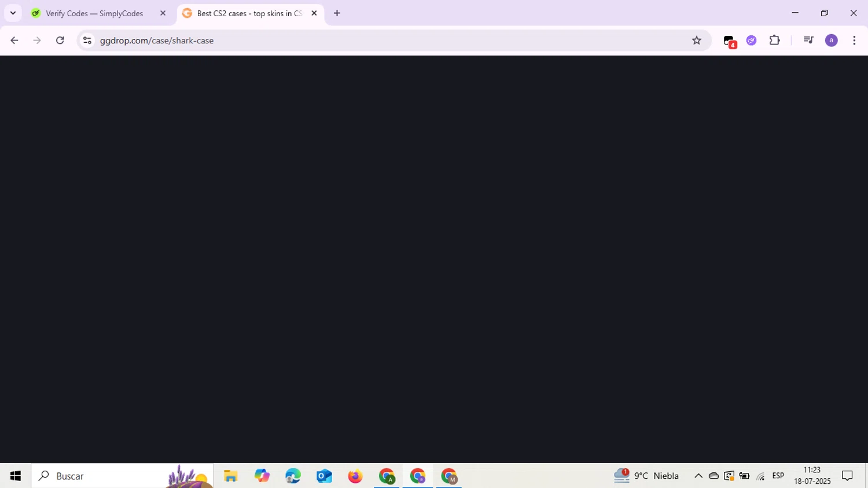Screen dimensions: 868x488
Task: Open the Windows Security tray icon
Action: (x=729, y=476)
